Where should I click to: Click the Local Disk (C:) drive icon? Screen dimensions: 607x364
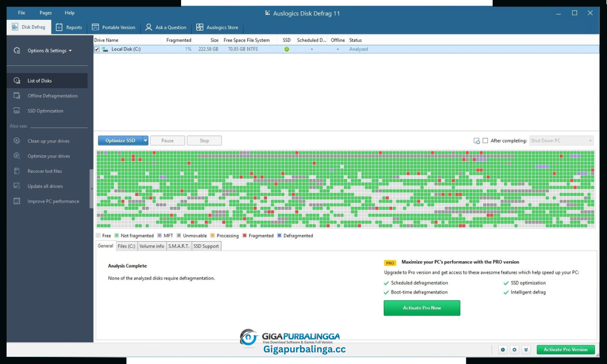[x=105, y=49]
